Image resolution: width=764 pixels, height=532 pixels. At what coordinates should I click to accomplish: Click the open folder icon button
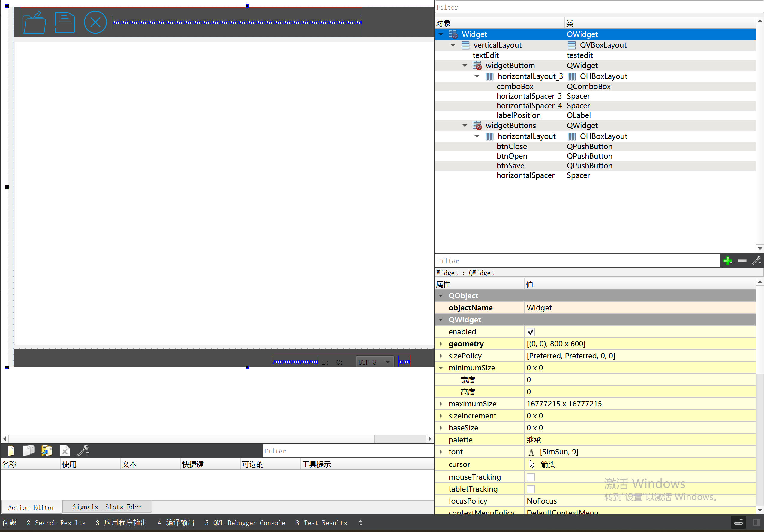pos(34,22)
